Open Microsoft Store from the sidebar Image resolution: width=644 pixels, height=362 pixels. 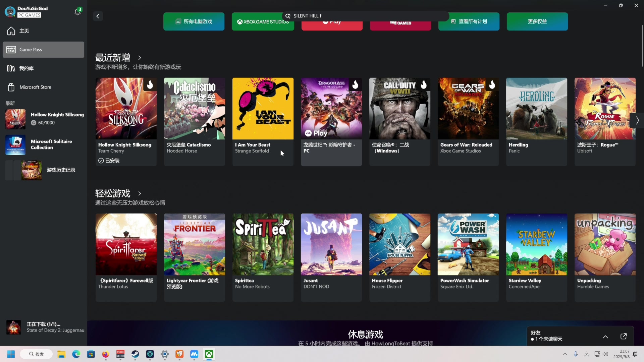(x=44, y=87)
